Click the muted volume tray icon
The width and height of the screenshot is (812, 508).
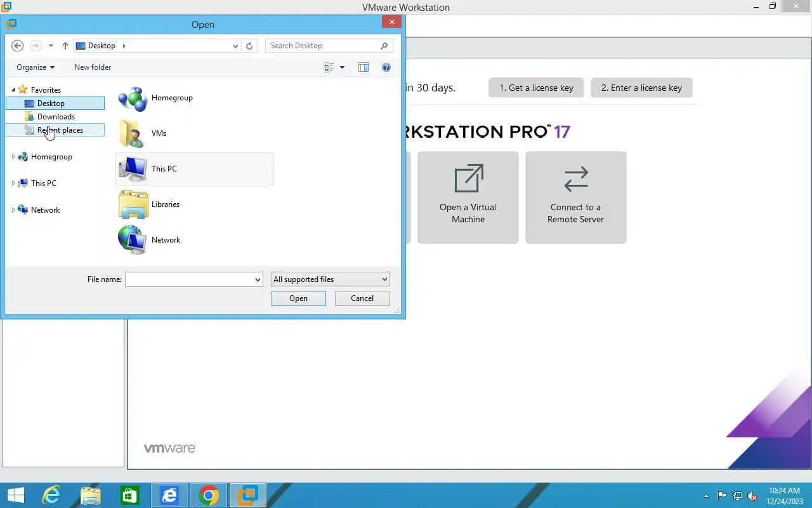tap(752, 496)
